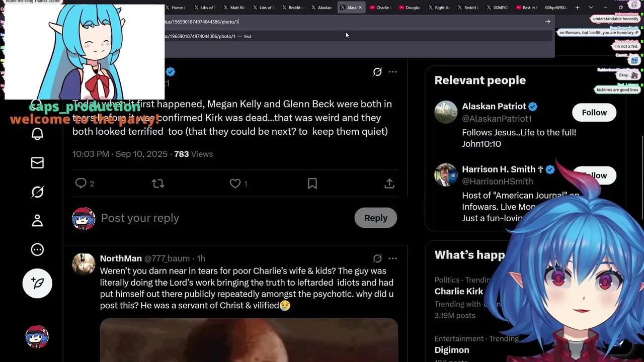The image size is (644, 362).
Task: Click the Grok icon on NorthMan's reply
Action: (x=377, y=258)
